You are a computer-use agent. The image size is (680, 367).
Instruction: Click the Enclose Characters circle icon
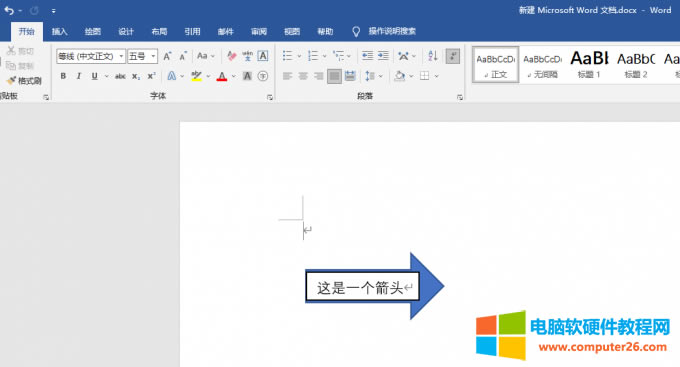[x=263, y=76]
